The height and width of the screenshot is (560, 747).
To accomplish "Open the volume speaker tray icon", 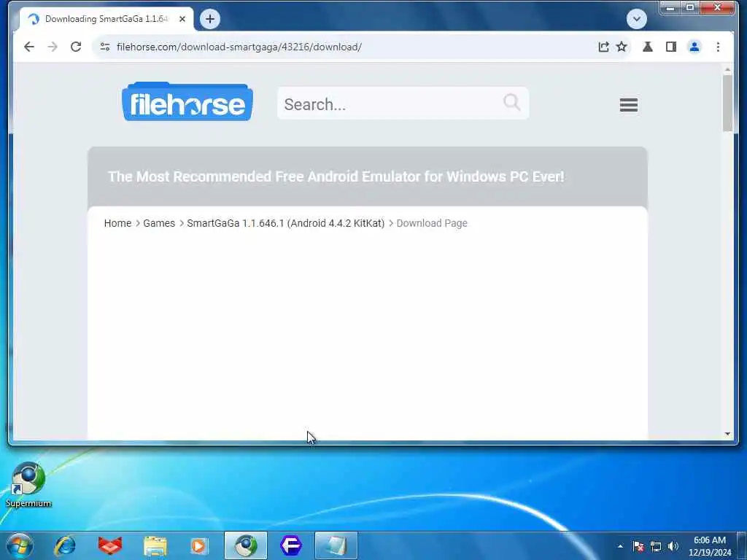I will click(x=673, y=546).
